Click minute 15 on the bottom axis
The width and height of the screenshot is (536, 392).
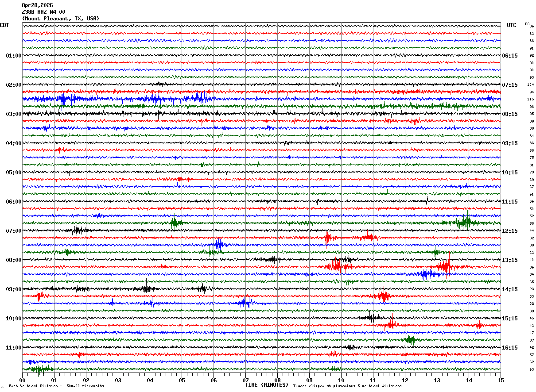(500, 380)
